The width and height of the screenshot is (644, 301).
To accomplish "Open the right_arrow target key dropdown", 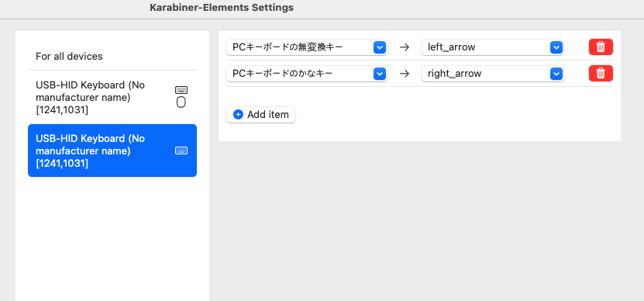I will coord(493,74).
